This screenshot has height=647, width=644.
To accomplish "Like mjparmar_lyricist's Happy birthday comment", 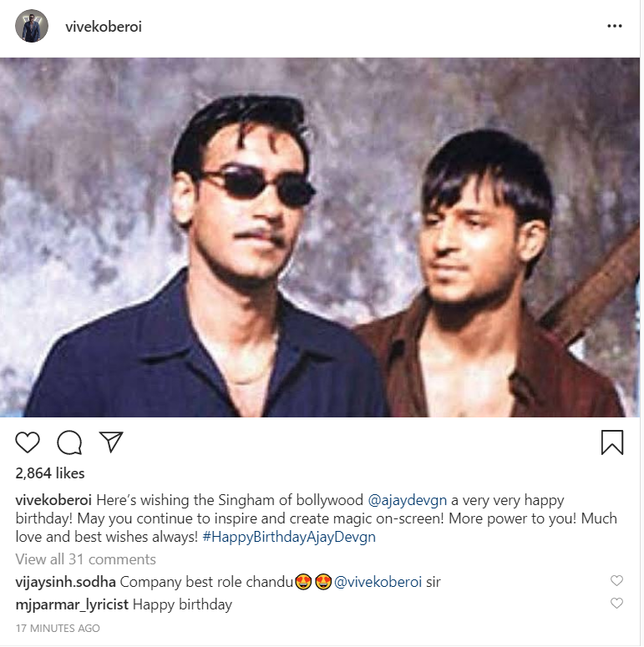I will click(x=616, y=603).
